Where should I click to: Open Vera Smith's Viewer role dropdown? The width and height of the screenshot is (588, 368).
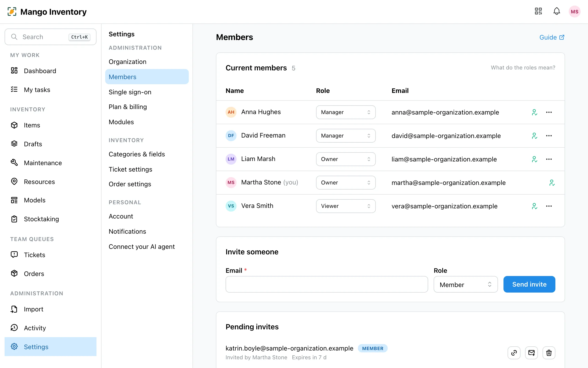click(345, 206)
